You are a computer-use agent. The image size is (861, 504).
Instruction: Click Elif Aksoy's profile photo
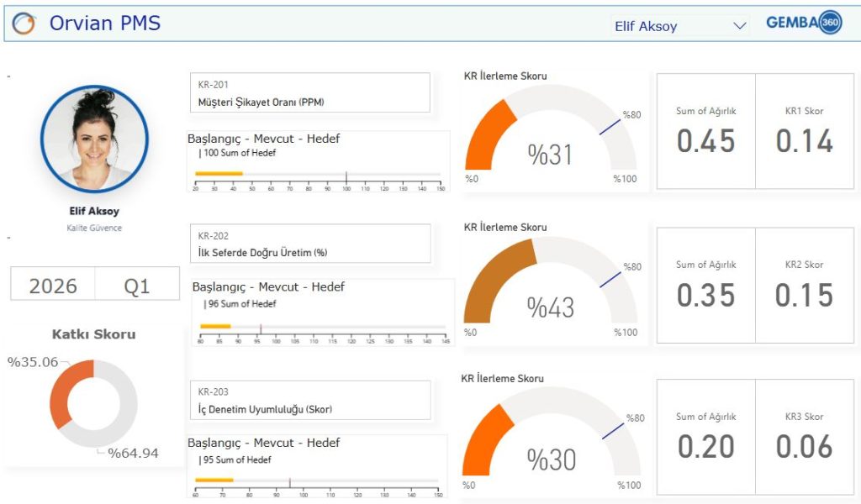point(94,139)
